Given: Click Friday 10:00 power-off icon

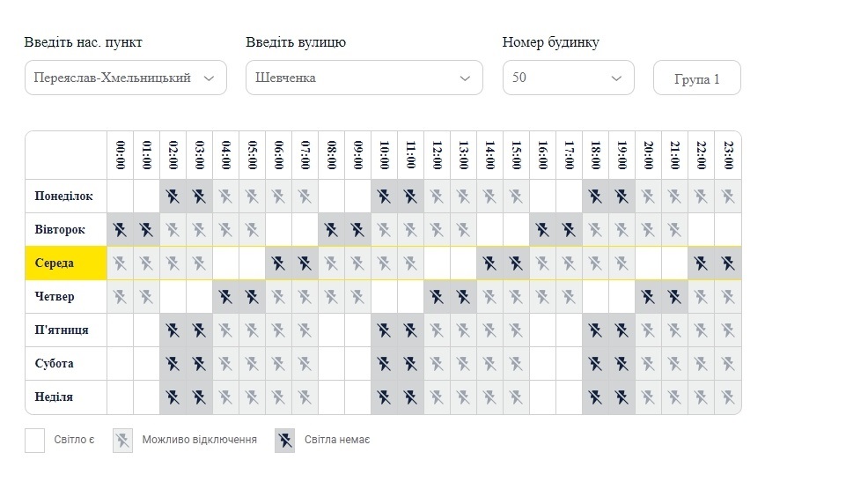Looking at the screenshot, I should tap(384, 330).
